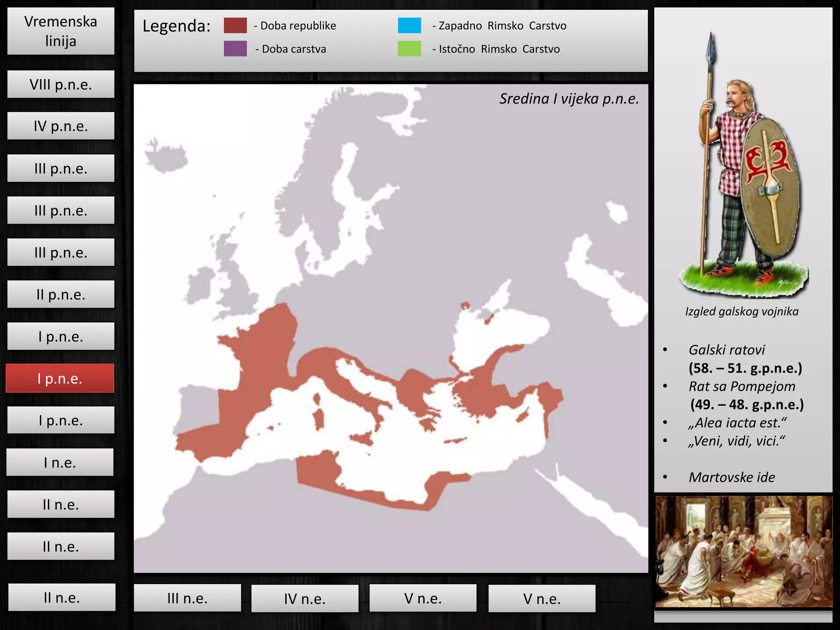Click the highlighted red I p.n.e. button
Screen dimensions: 840x630
[x=60, y=378]
